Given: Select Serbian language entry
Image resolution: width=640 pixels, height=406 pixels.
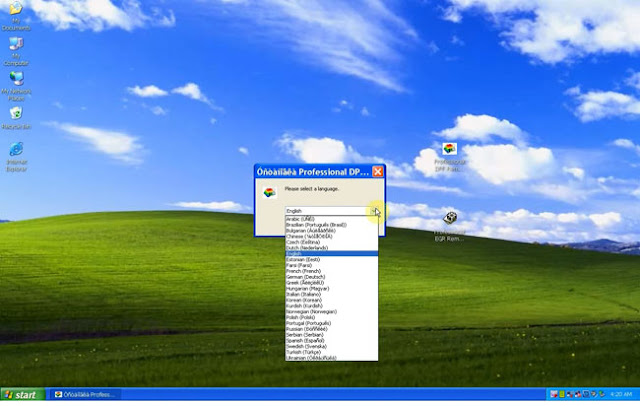Looking at the screenshot, I should (x=331, y=335).
